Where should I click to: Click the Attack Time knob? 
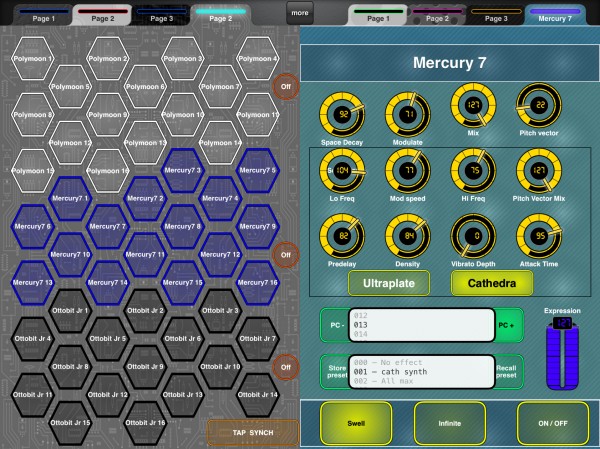point(539,236)
